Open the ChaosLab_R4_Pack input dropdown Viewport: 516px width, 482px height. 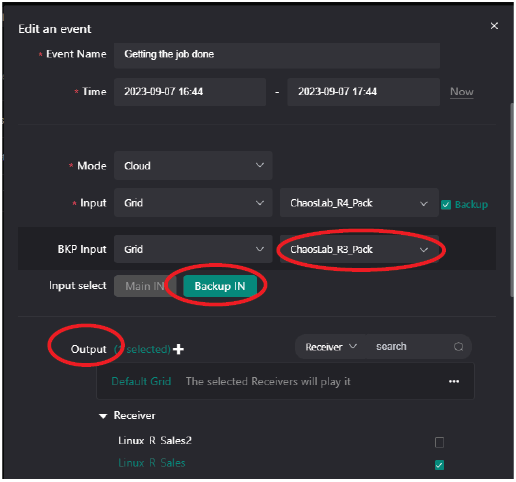359,203
